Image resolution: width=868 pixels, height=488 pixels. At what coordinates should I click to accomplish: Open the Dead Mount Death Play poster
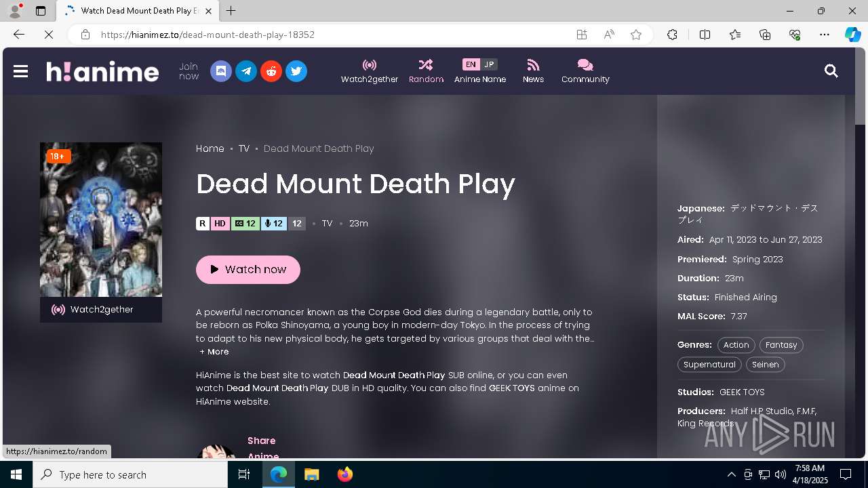click(x=101, y=220)
